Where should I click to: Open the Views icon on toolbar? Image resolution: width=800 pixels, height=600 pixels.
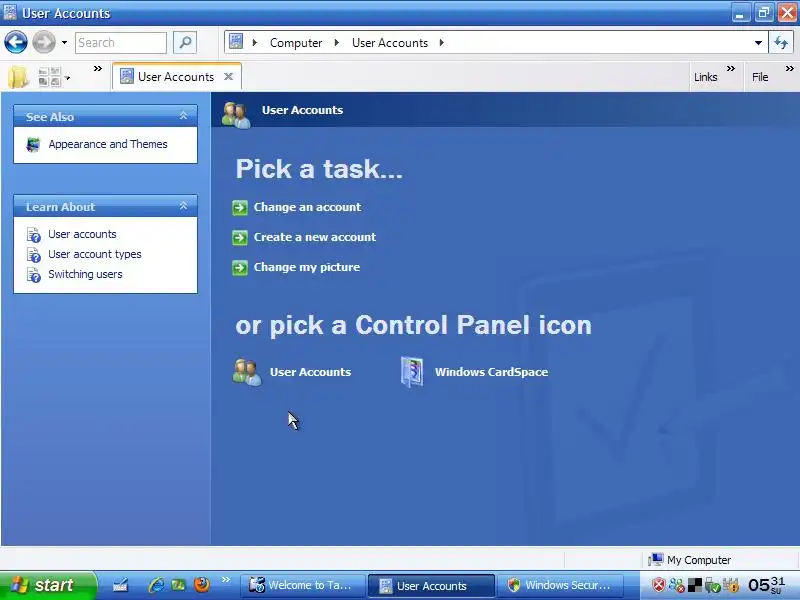(x=49, y=77)
